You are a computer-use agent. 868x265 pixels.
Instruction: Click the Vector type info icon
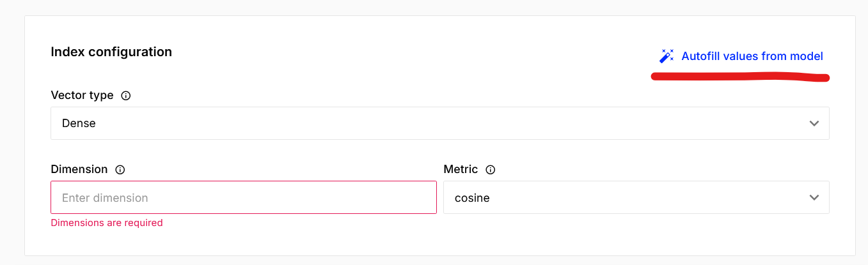pos(126,96)
